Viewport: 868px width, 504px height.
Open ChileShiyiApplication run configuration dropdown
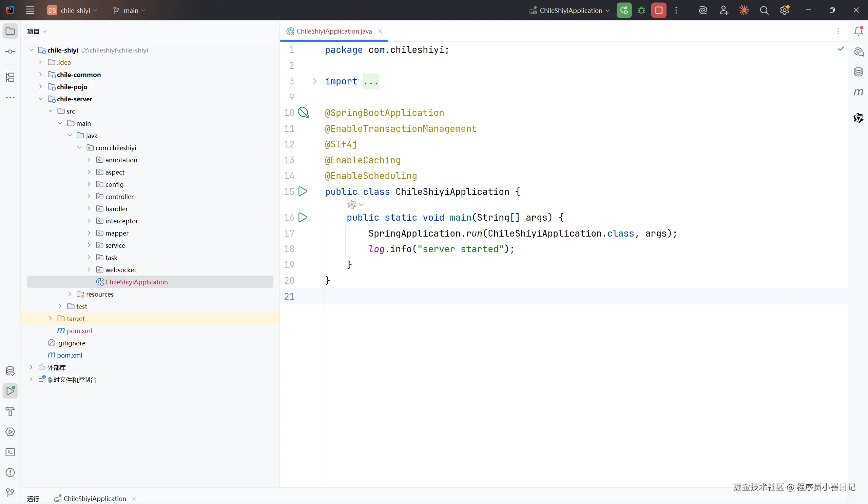[571, 10]
